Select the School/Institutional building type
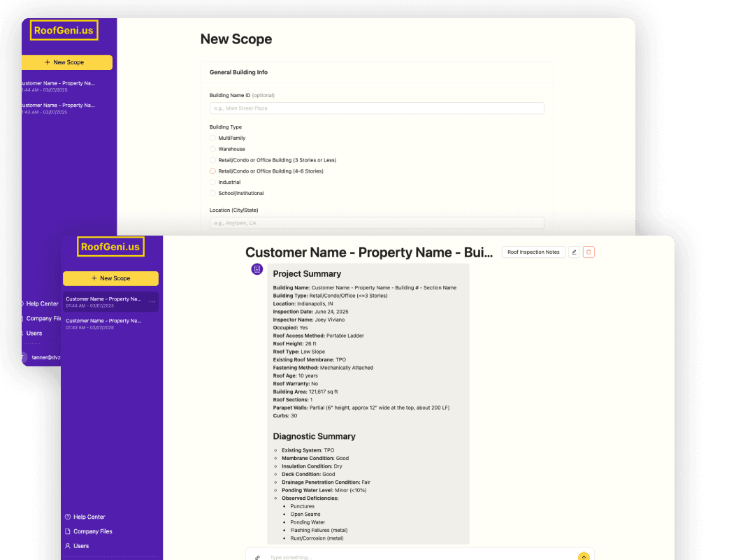Viewport: 736px width, 560px height. 213,194
